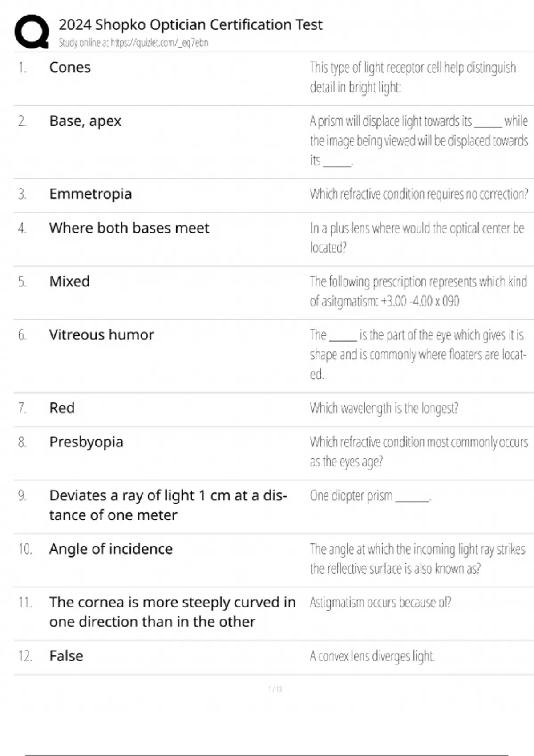This screenshot has height=756, width=534.
Task: Select Where both bases meet
Action: [129, 228]
